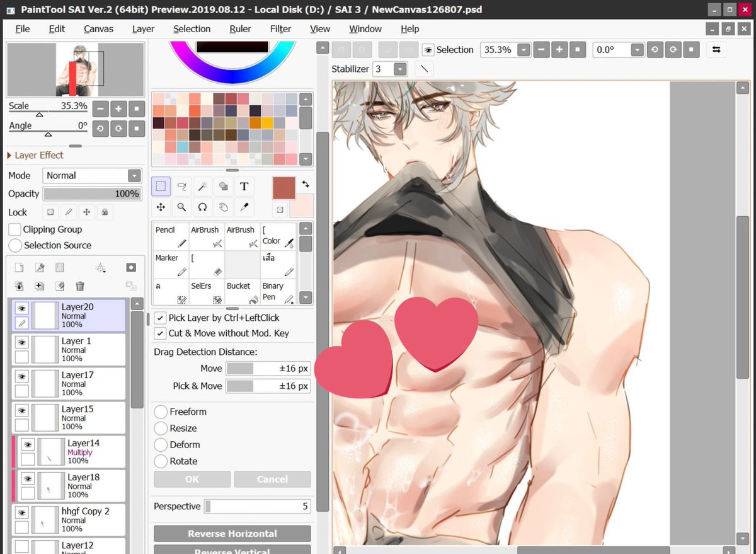Toggle straight line drawing mode
This screenshot has height=554, width=756.
[424, 69]
